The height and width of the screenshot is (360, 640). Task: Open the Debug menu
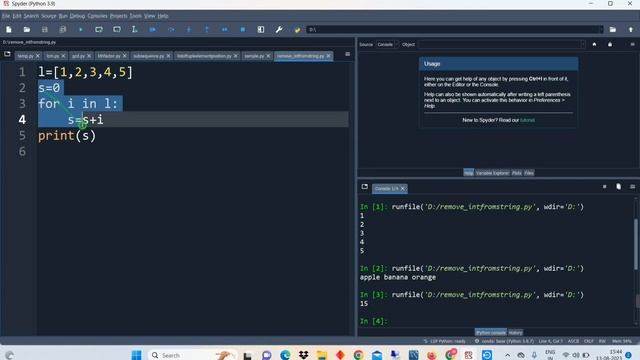(x=77, y=16)
